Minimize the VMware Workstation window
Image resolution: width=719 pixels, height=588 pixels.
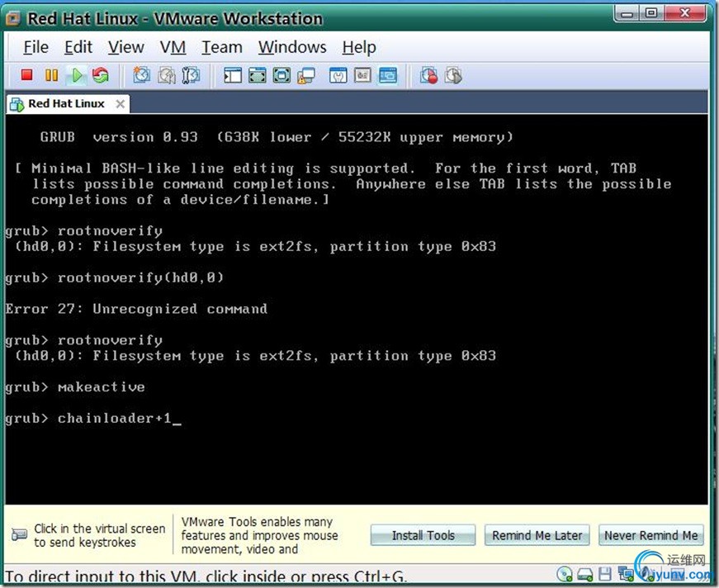point(627,13)
